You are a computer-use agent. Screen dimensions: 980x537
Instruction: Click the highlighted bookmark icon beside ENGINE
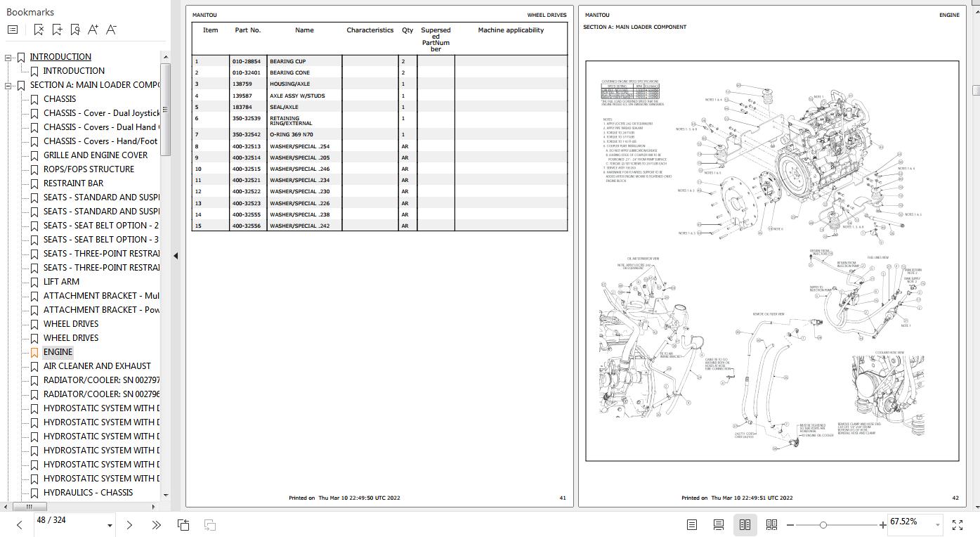(34, 352)
